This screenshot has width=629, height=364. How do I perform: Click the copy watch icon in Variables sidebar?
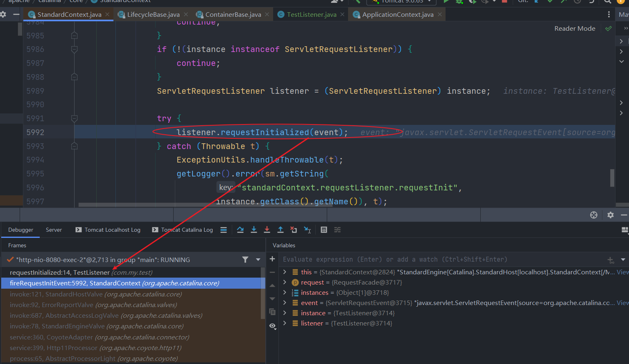pos(272,312)
